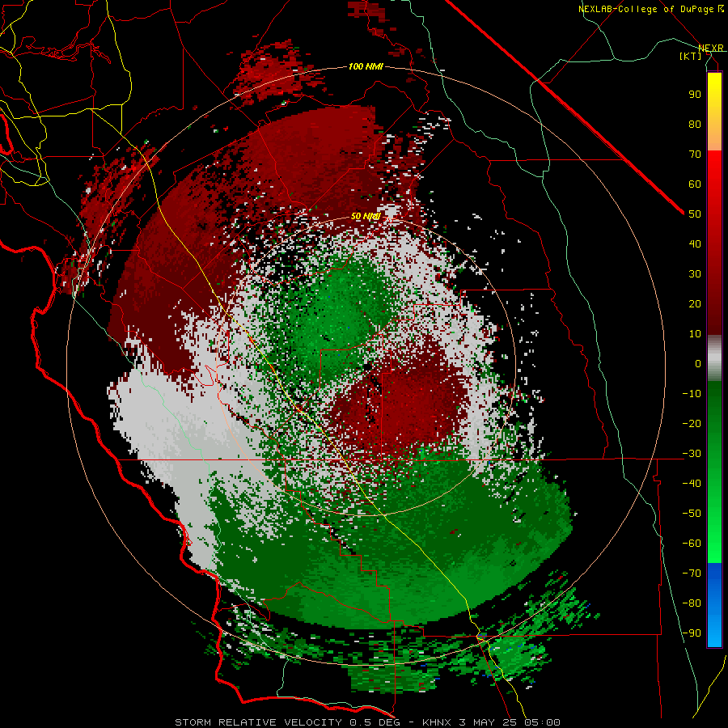The height and width of the screenshot is (728, 728).
Task: Click the -60 scale value
Action: click(x=692, y=544)
